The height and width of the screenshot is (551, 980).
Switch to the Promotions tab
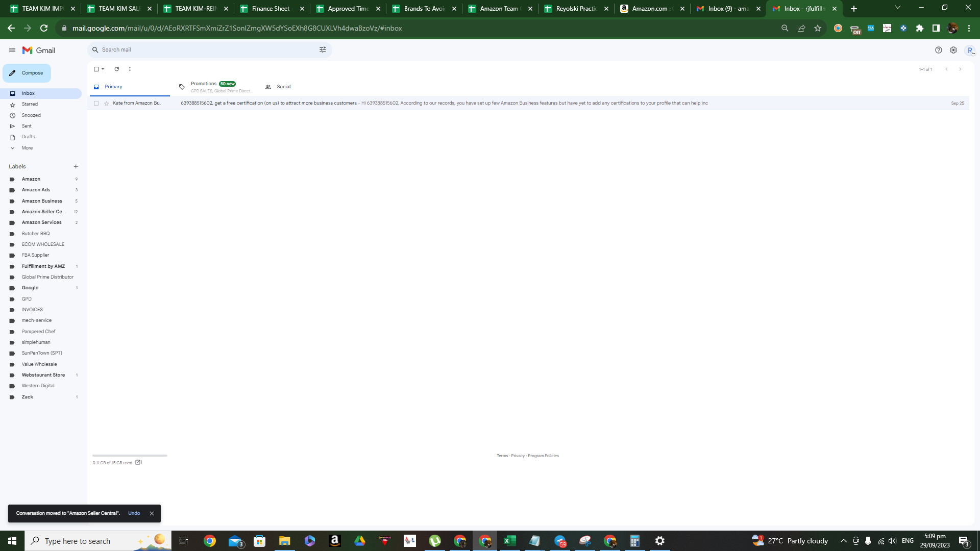tap(217, 87)
